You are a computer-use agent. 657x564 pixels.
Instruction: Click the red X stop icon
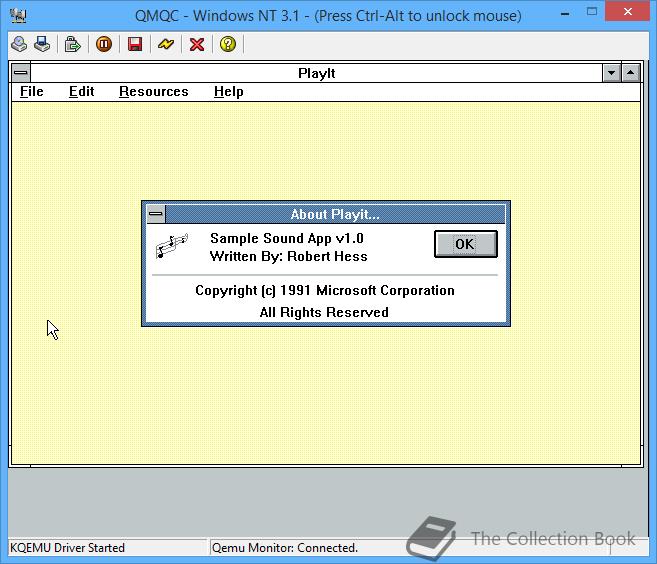pyautogui.click(x=197, y=44)
